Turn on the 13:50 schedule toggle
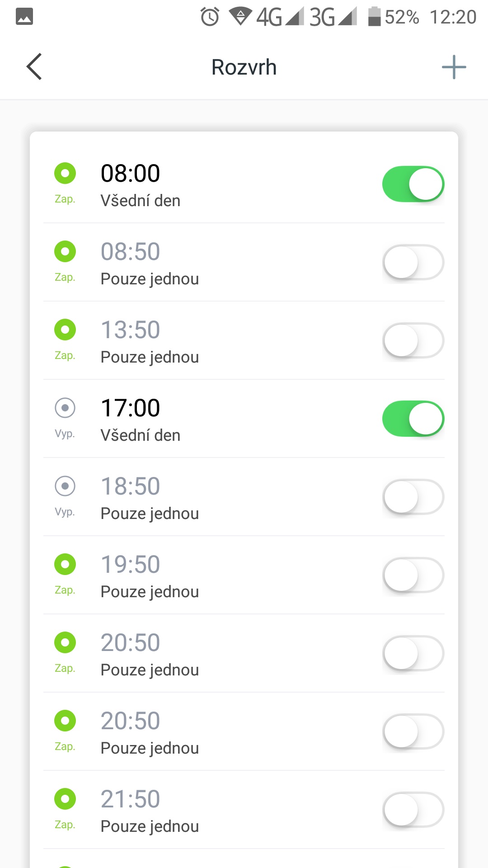Image resolution: width=488 pixels, height=868 pixels. [413, 340]
